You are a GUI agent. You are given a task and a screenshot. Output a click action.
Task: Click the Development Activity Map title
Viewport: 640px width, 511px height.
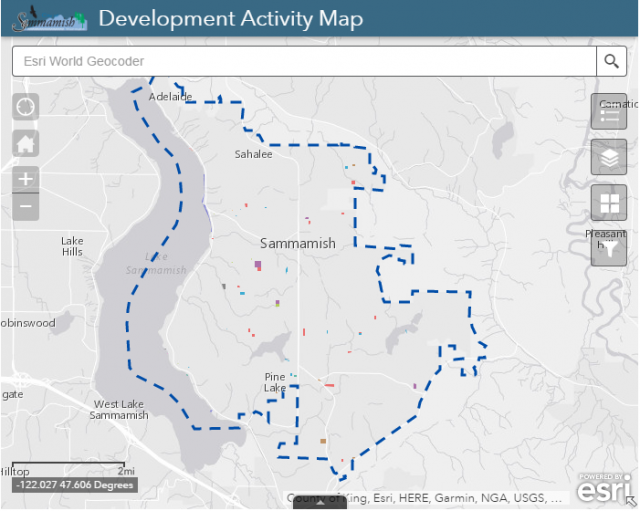(x=231, y=19)
